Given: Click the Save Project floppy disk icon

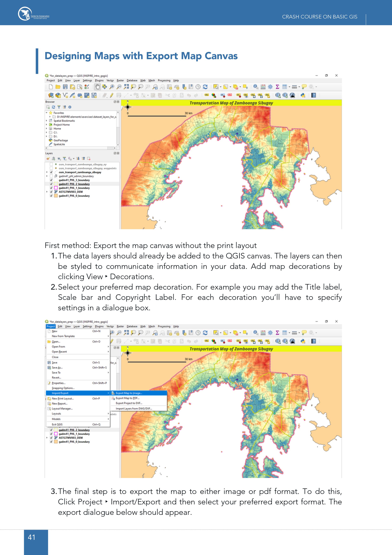Looking at the screenshot, I should [x=65, y=87].
